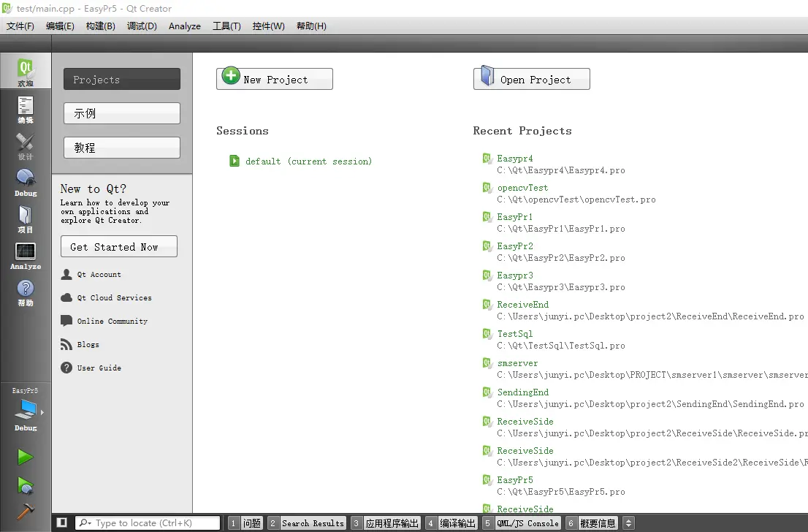Open the 编译输出 compile output pane

pos(451,522)
